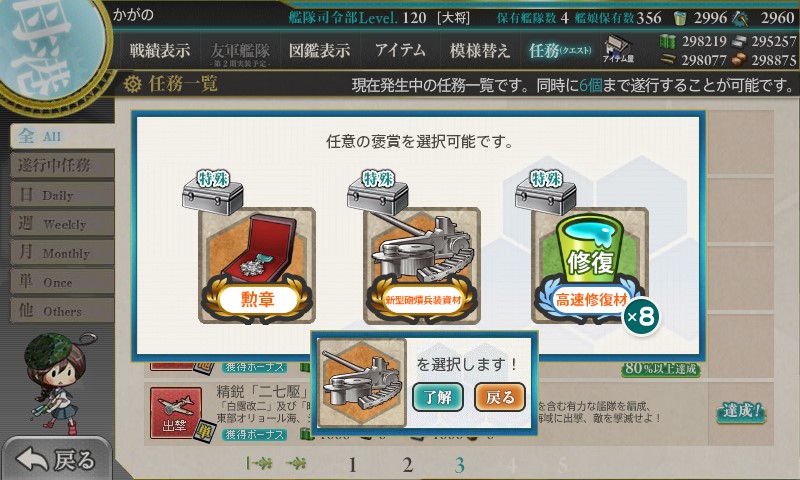
Task: Confirm selection with 了解 button
Action: click(x=438, y=397)
